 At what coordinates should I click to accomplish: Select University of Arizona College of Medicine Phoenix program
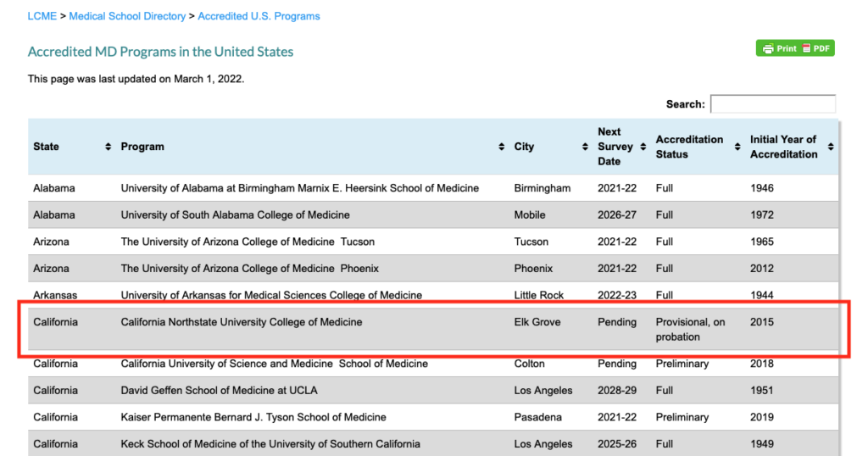click(250, 269)
